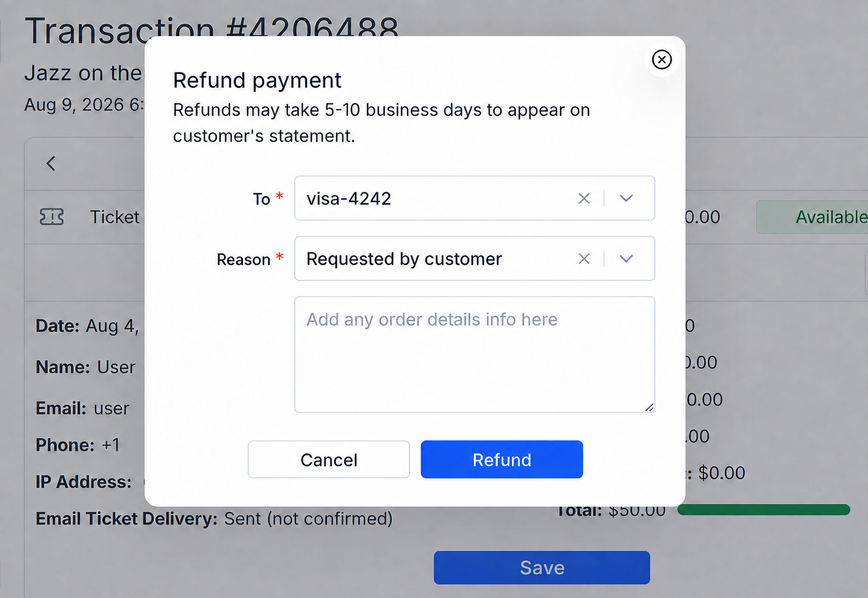Clear the visa-4242 selection
The width and height of the screenshot is (868, 598).
click(584, 198)
